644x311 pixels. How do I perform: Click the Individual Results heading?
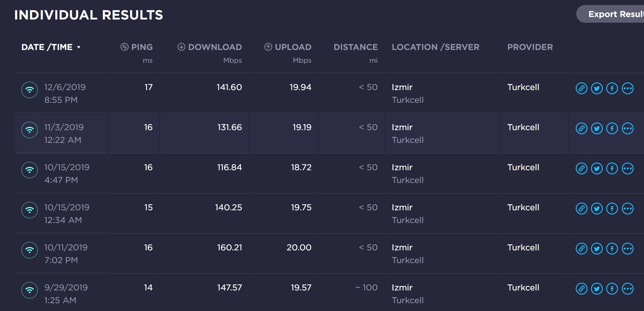[x=89, y=15]
